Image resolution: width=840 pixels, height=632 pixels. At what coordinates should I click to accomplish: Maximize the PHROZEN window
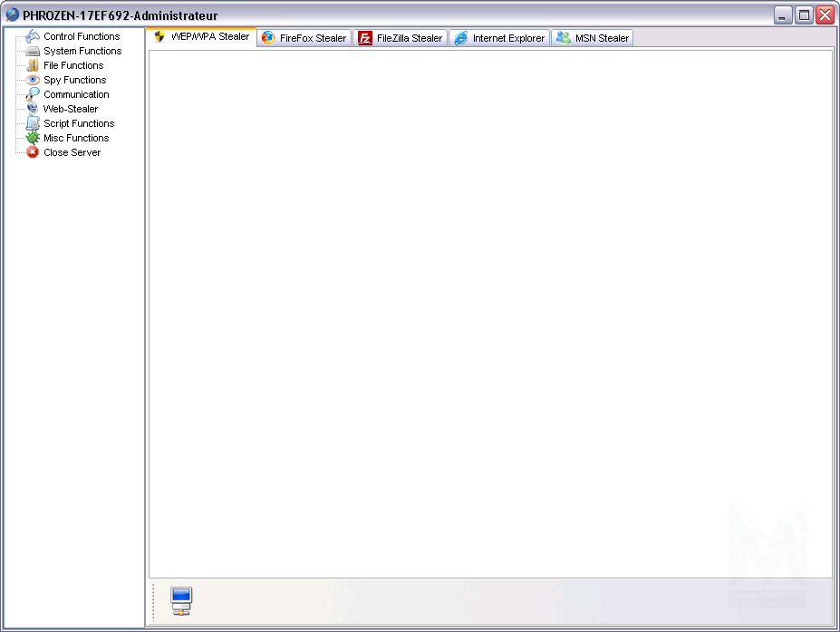(x=804, y=15)
